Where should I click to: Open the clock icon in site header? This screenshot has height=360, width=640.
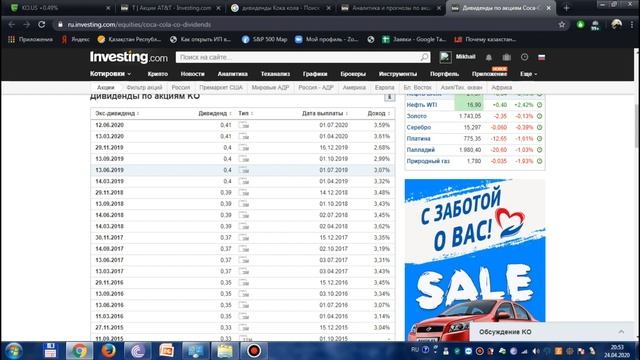524,57
